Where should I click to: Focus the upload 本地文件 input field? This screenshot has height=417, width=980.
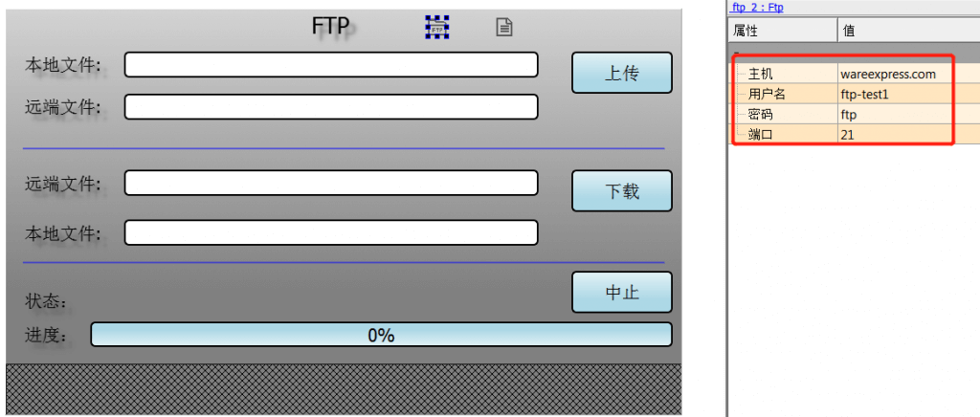pos(331,65)
